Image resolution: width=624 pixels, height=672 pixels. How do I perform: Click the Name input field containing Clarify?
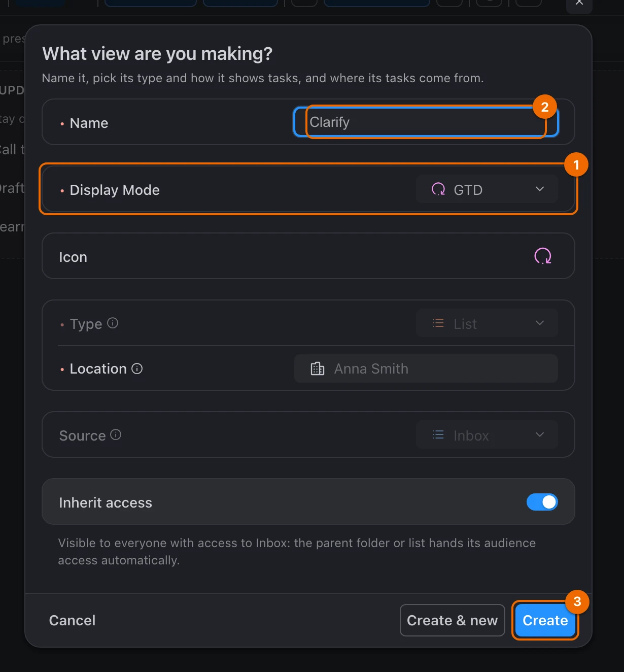(x=426, y=122)
